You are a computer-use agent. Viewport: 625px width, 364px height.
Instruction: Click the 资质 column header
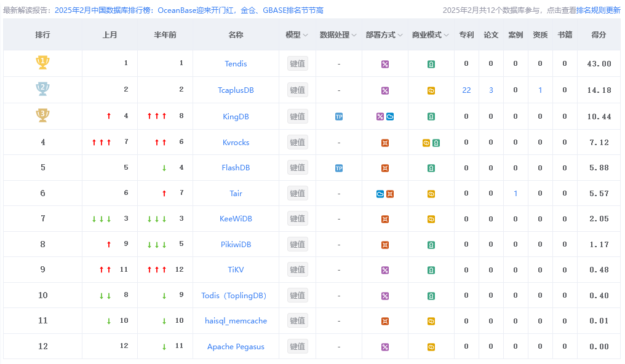click(540, 35)
